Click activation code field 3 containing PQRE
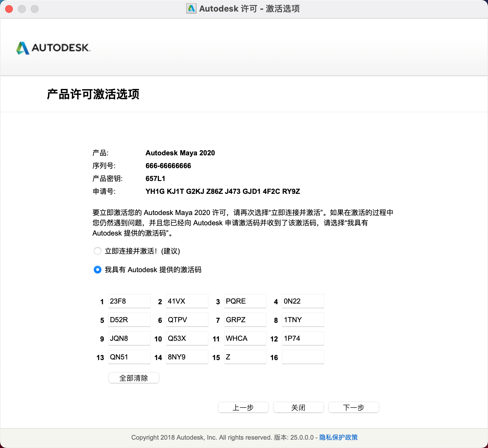 245,301
